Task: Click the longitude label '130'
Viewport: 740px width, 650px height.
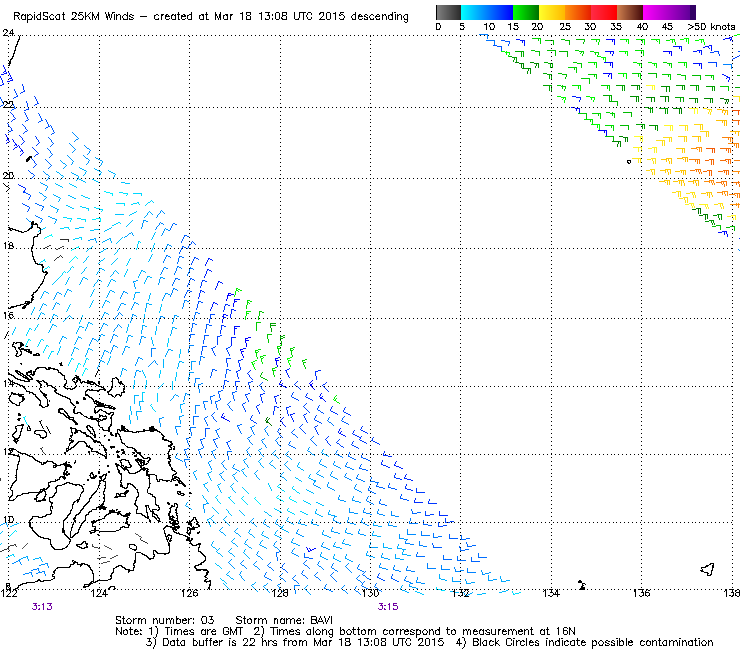Action: pyautogui.click(x=370, y=593)
